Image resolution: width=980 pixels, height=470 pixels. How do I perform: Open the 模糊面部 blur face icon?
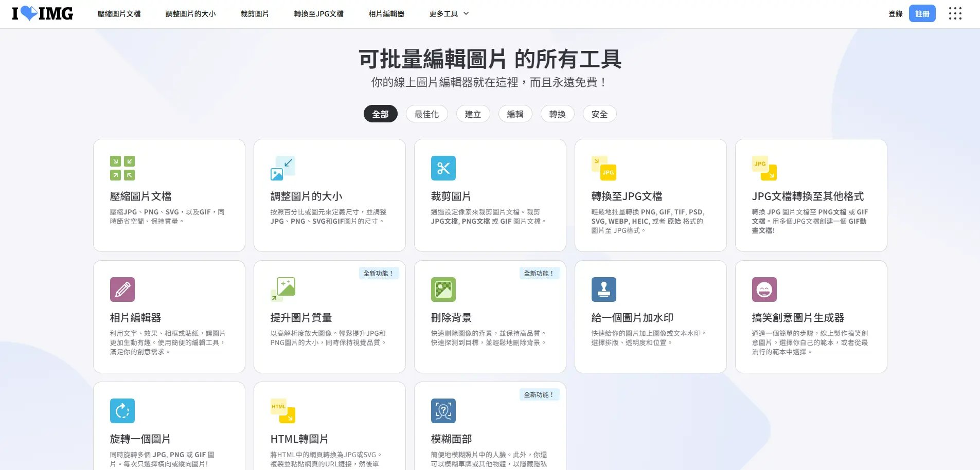click(x=442, y=410)
